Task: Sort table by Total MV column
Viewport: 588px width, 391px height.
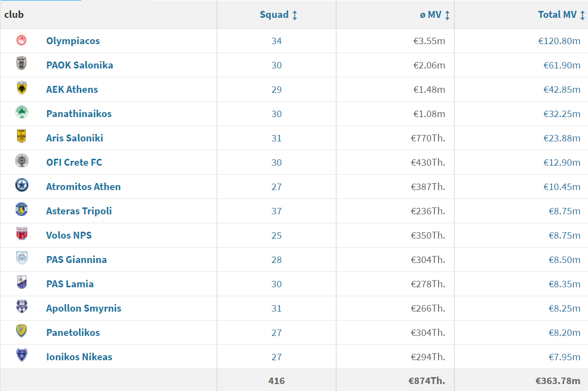Action: pyautogui.click(x=561, y=14)
